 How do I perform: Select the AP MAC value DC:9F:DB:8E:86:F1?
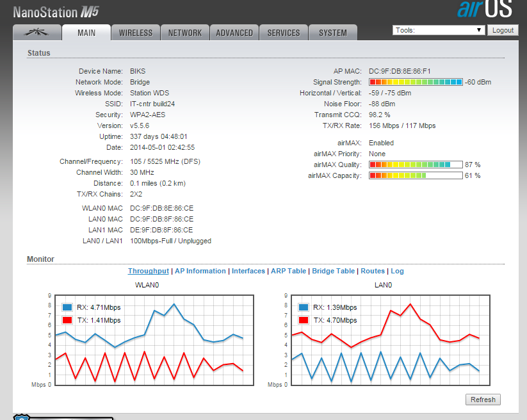400,71
